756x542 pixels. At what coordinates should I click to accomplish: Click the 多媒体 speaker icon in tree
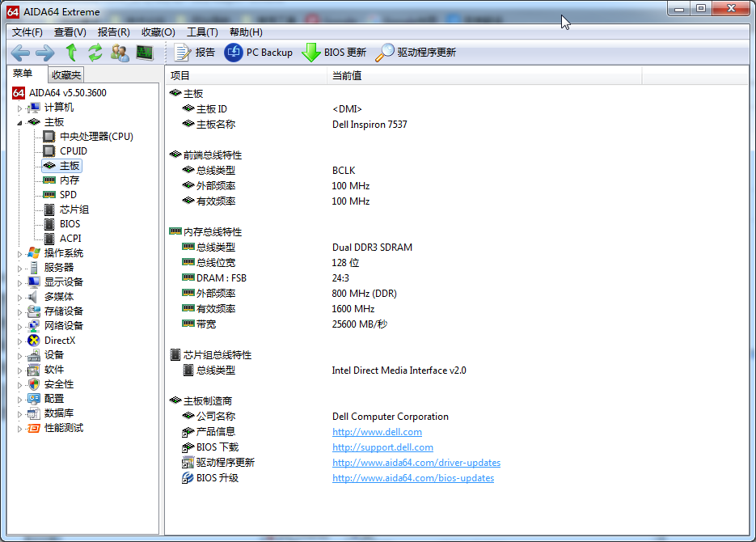pos(33,297)
